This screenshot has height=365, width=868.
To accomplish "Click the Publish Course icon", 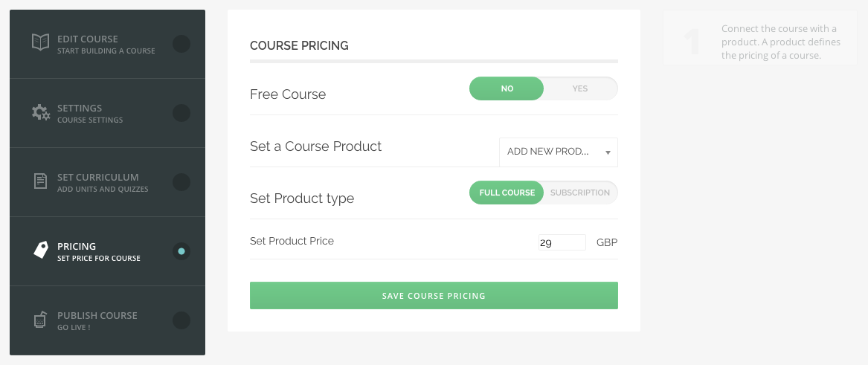I will click(x=40, y=320).
